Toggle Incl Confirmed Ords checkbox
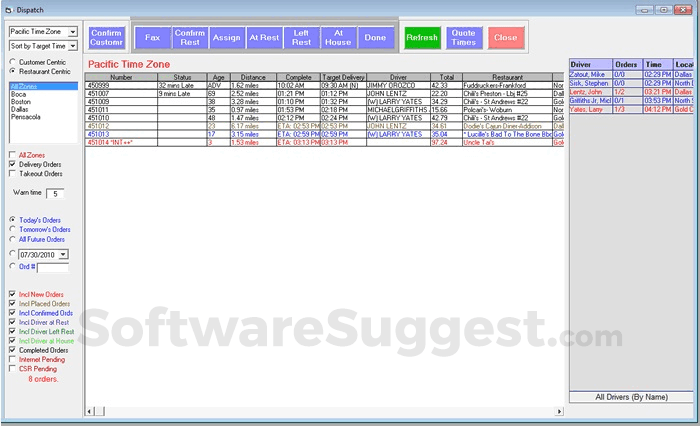700x426 pixels. (12, 313)
